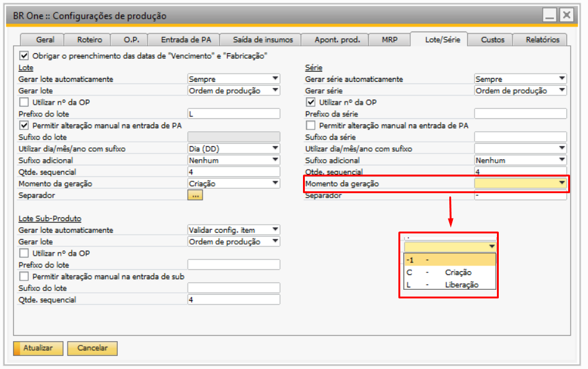Image resolution: width=588 pixels, height=369 pixels.
Task: Open Lote Sub-Produto 'Validar config. item' dropdown
Action: pyautogui.click(x=274, y=230)
